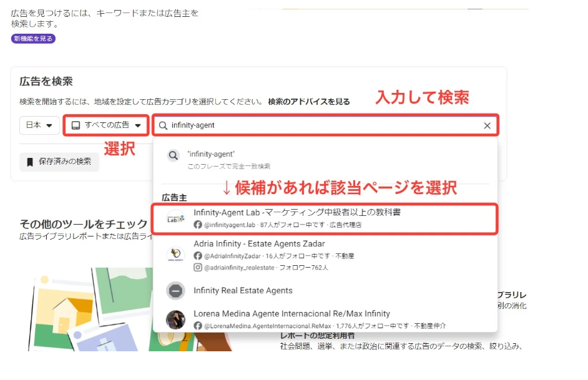
Task: Open the 検索のアドバイスを見る link
Action: point(309,102)
